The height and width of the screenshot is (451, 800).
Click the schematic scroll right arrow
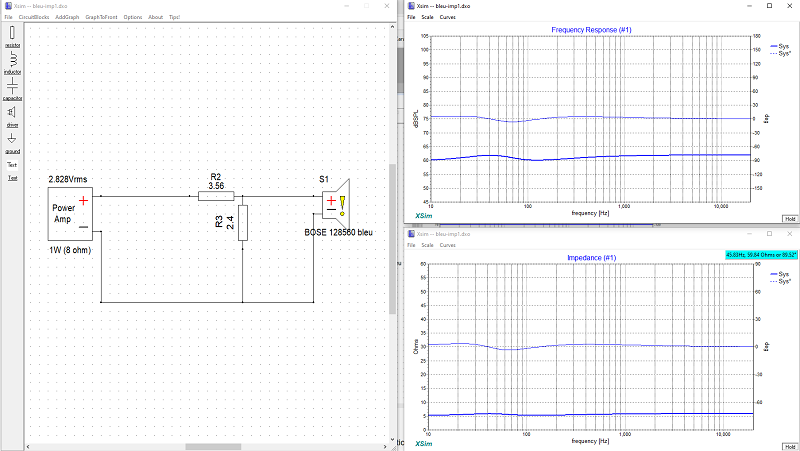(x=385, y=447)
